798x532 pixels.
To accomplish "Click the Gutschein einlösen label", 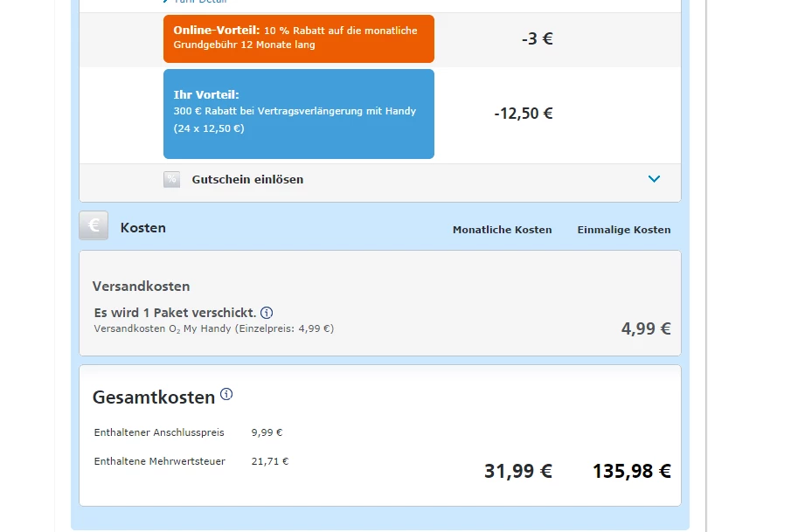I will 247,179.
